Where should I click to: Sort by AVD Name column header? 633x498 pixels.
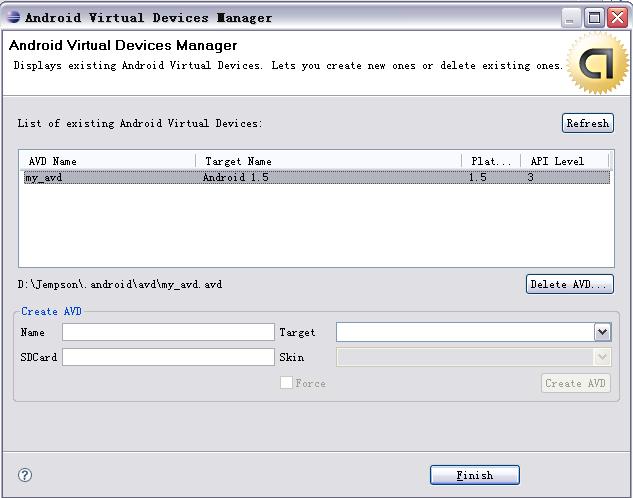(107, 161)
